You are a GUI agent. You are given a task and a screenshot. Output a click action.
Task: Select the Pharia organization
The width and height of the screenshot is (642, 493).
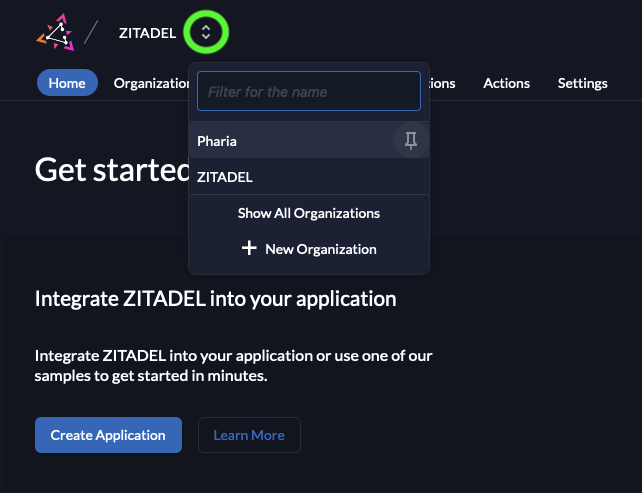[x=309, y=140]
